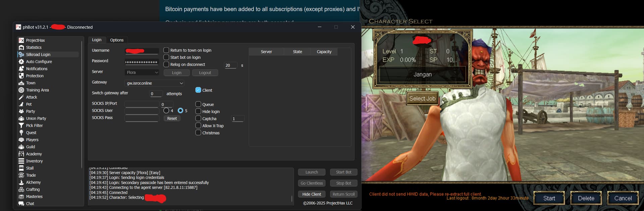This screenshot has width=644, height=211.
Task: Click the sidebar vertical scrollbar
Action: 82,104
